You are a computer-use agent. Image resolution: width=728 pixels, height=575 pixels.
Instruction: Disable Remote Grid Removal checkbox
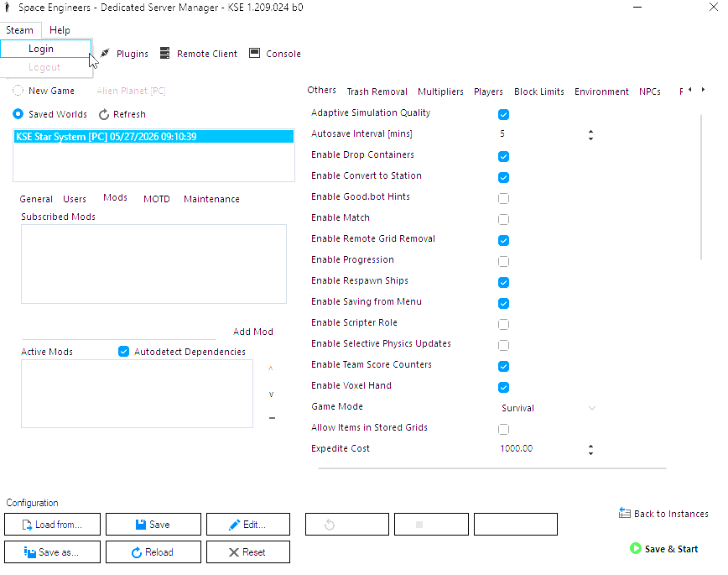[503, 240]
